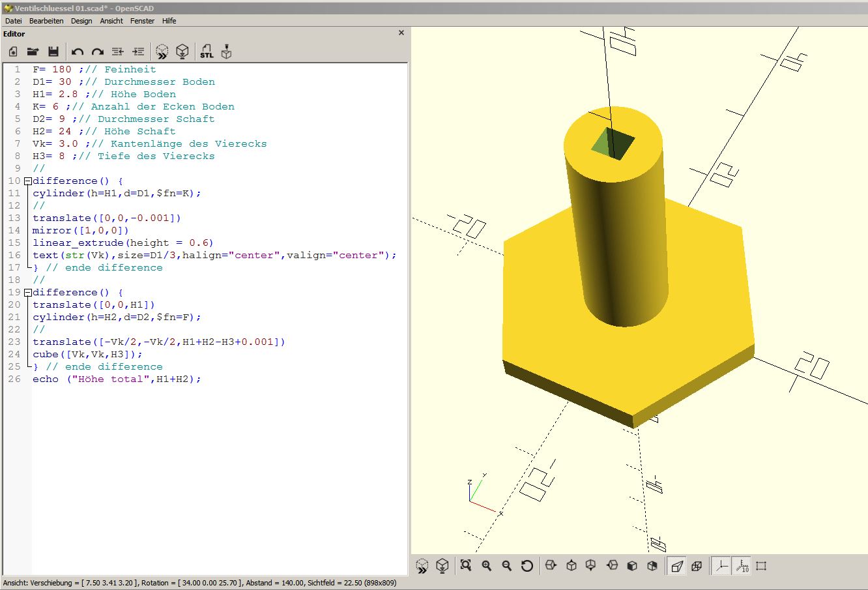Click the 'linear_extrude(height = 0.6)' line
868x590 pixels.
(123, 243)
